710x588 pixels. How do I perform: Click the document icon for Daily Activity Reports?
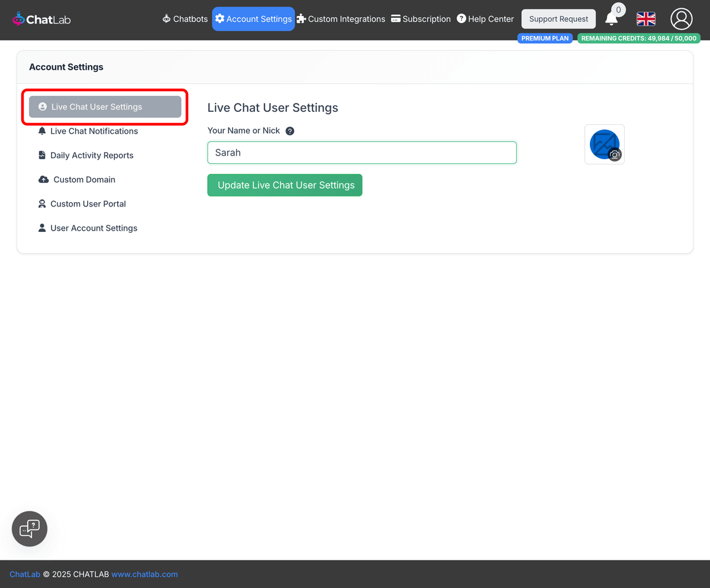(x=41, y=155)
